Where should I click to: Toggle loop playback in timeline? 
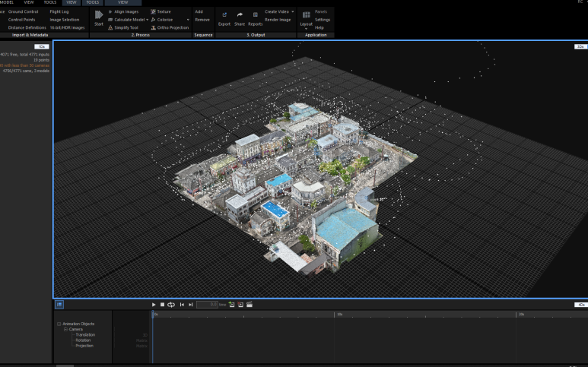pyautogui.click(x=171, y=305)
